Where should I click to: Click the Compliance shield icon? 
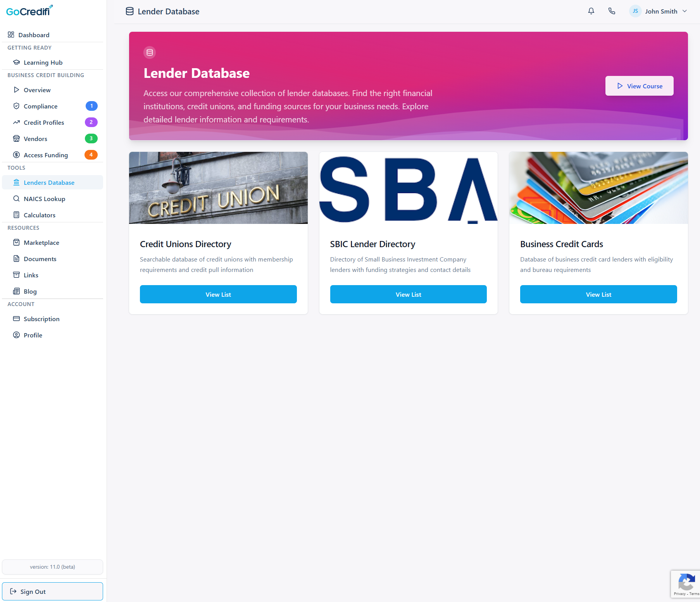[16, 106]
